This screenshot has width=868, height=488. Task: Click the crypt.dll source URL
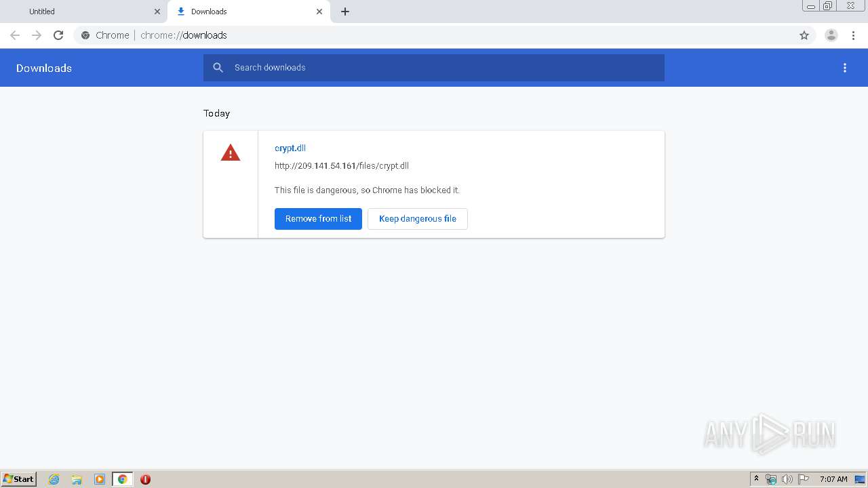click(342, 166)
